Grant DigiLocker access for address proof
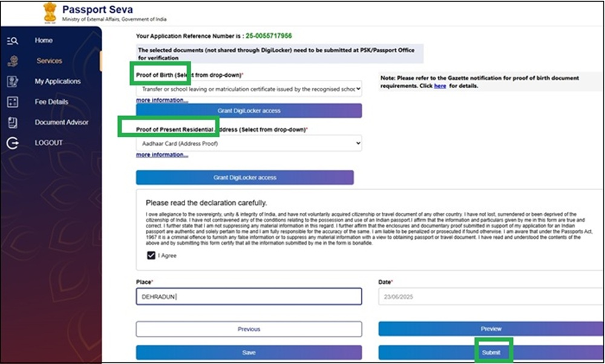Screen dimensions: 605x364 (244, 178)
